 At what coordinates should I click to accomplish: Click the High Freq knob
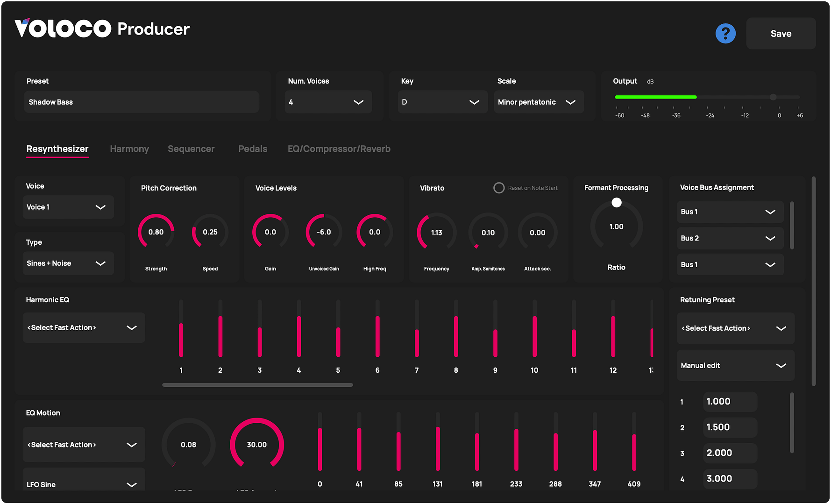[x=375, y=232]
